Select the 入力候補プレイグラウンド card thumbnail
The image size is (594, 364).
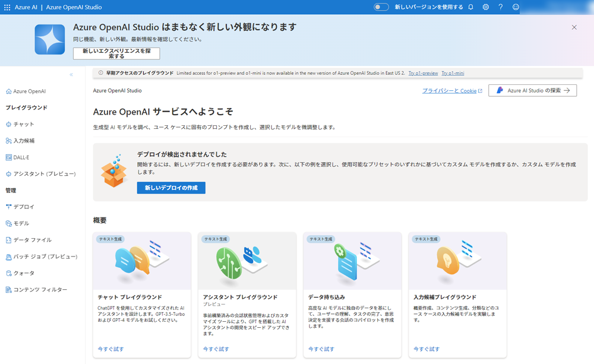(x=457, y=261)
